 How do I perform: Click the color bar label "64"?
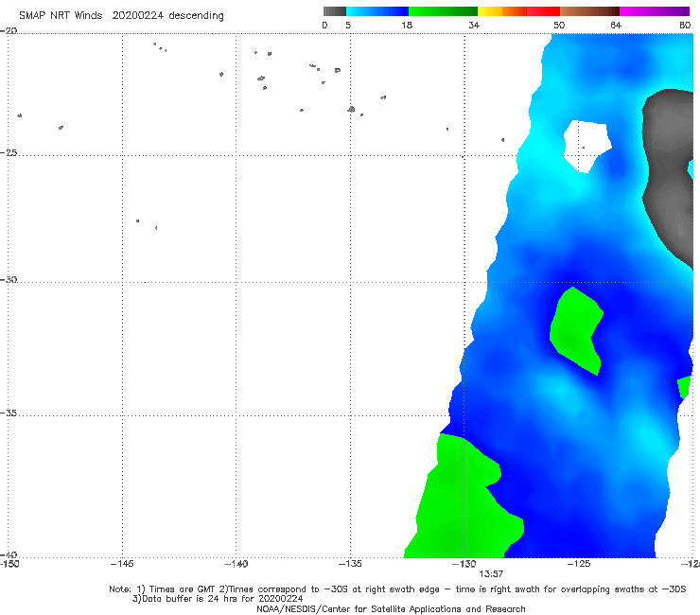616,25
